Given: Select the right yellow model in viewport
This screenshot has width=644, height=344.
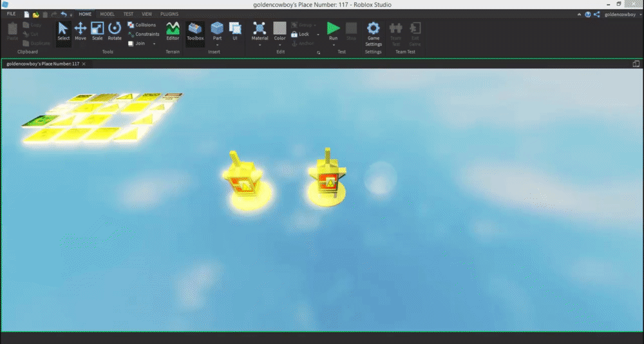Looking at the screenshot, I should click(x=327, y=178).
